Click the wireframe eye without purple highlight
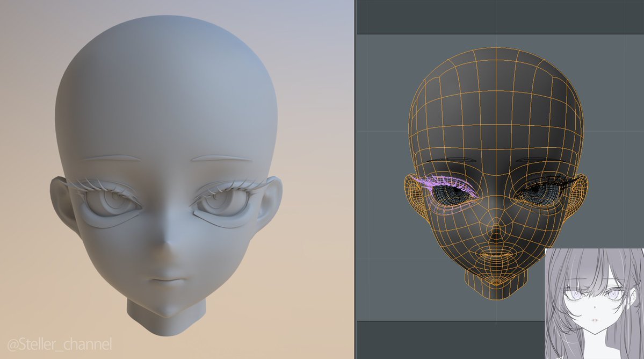644x359 pixels. coord(540,191)
